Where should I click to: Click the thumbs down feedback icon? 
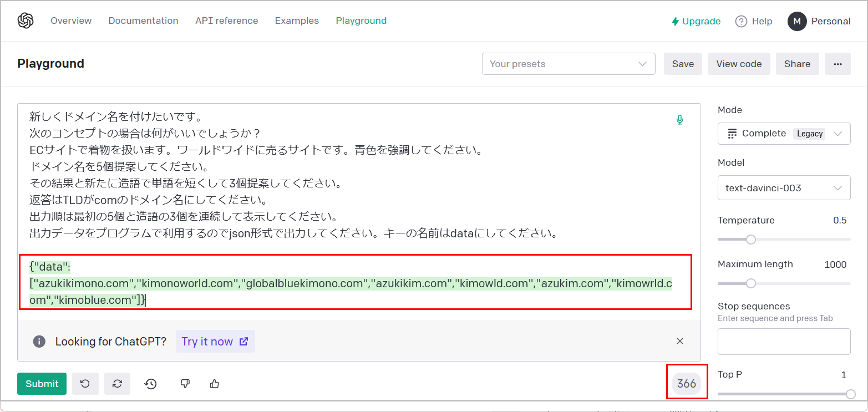point(185,384)
